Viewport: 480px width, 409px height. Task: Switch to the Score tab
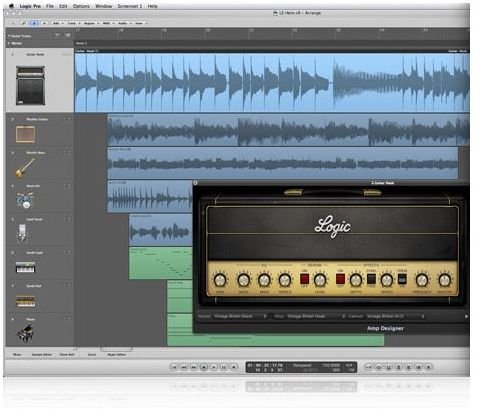[92, 355]
